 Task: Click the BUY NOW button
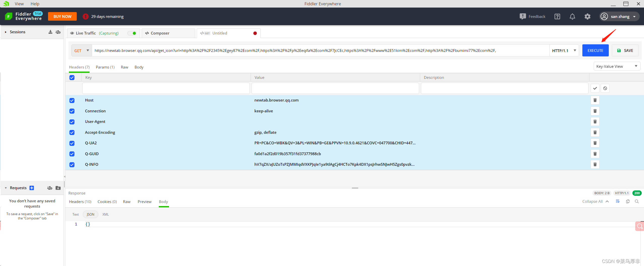(62, 17)
